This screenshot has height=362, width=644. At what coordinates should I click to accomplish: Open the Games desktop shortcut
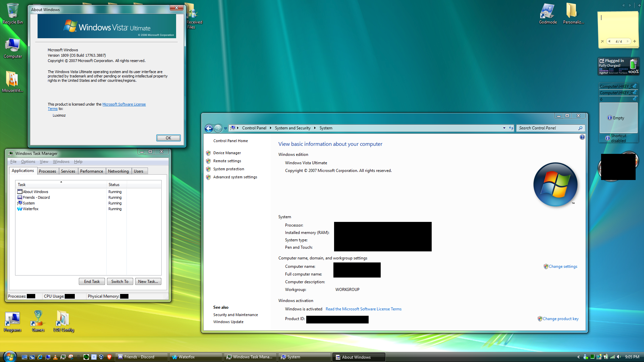pyautogui.click(x=38, y=321)
